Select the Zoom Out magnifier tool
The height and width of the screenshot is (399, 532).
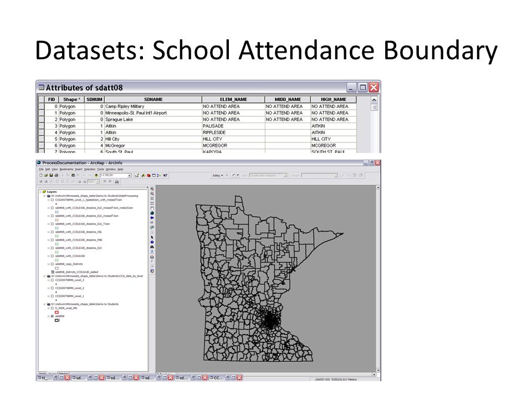pyautogui.click(x=152, y=193)
